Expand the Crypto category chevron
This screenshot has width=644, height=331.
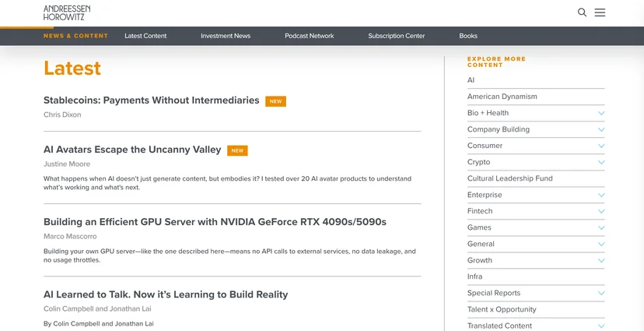pyautogui.click(x=601, y=162)
